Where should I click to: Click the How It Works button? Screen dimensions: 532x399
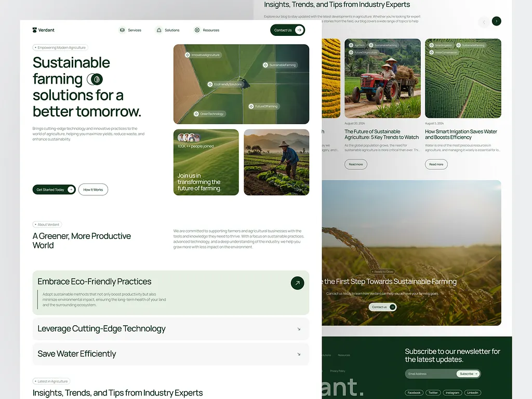(x=93, y=190)
